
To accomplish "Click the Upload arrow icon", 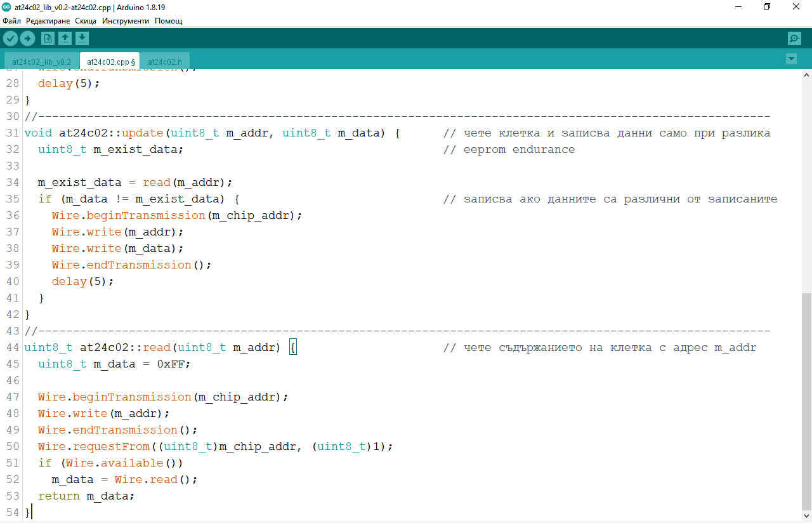I will (x=27, y=39).
